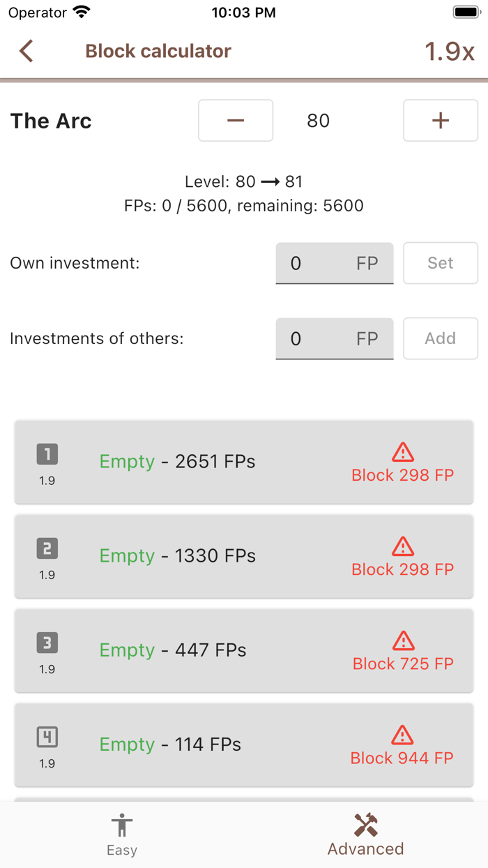Screen dimensions: 488x868
Task: Decrease The Arc level with minus button
Action: tap(236, 121)
